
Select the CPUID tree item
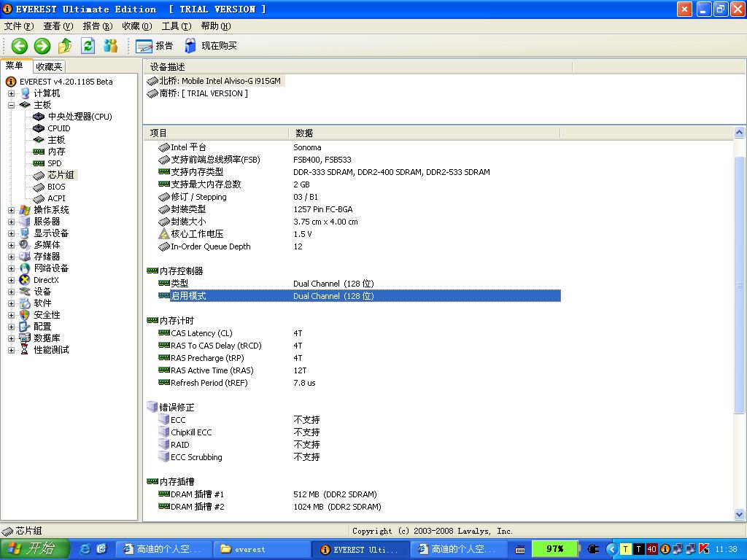pyautogui.click(x=58, y=128)
